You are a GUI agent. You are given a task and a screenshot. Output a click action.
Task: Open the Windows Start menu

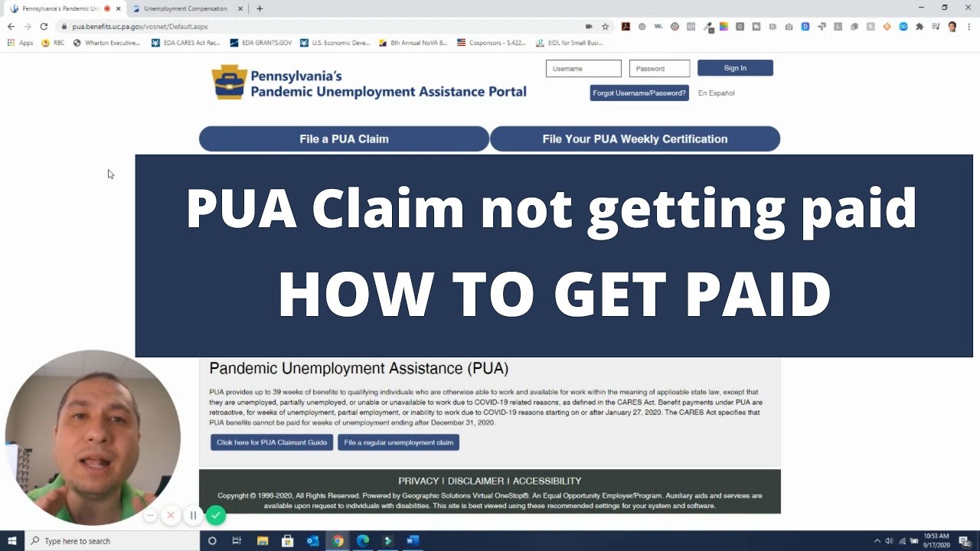click(x=11, y=541)
